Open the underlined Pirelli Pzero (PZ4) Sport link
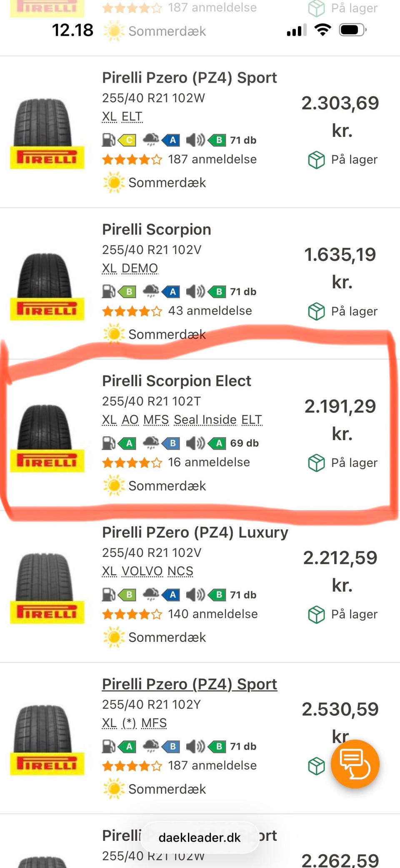Screen dimensions: 400x868 coord(189,684)
